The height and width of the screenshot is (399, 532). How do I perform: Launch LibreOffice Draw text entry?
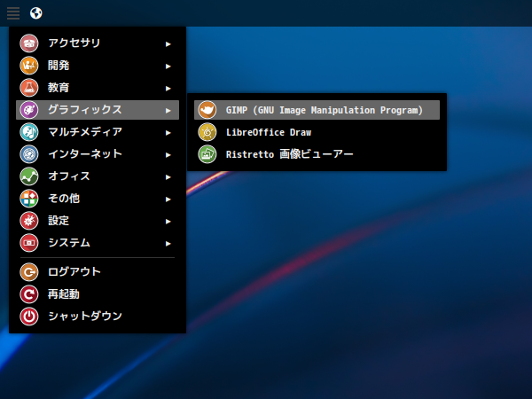click(x=269, y=132)
